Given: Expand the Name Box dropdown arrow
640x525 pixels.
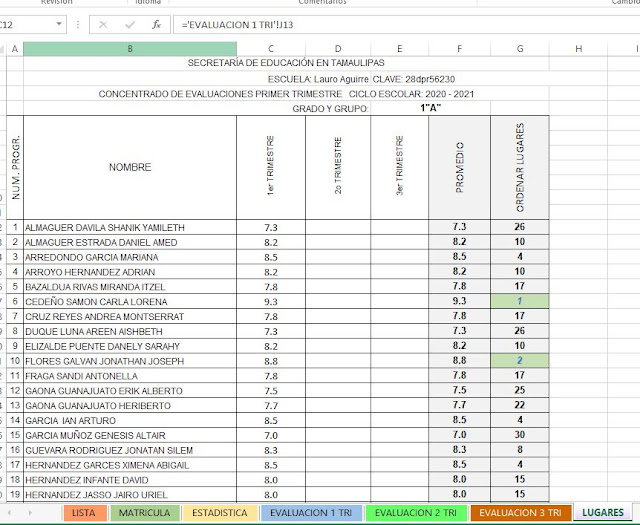Looking at the screenshot, I should click(59, 24).
